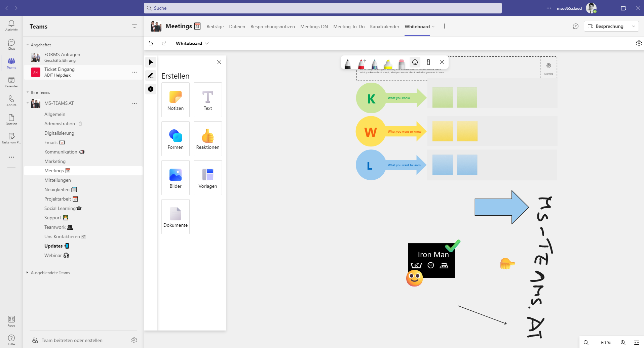Viewport: 644px width, 348px height.
Task: Switch to the Beiträge tab
Action: coord(215,27)
